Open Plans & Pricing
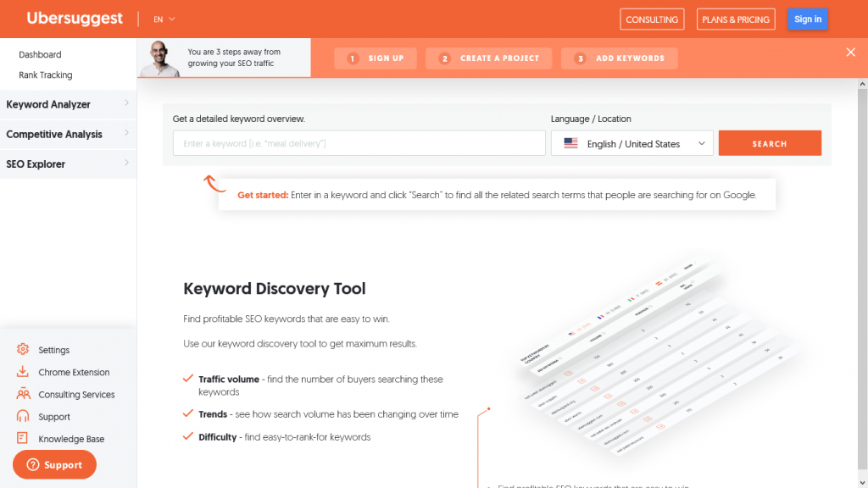Screen dimensions: 868x488 click(736, 19)
